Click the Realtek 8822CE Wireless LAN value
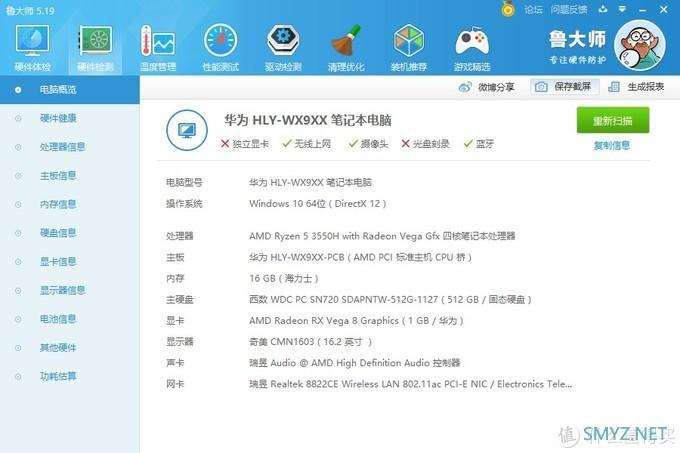 click(x=411, y=384)
